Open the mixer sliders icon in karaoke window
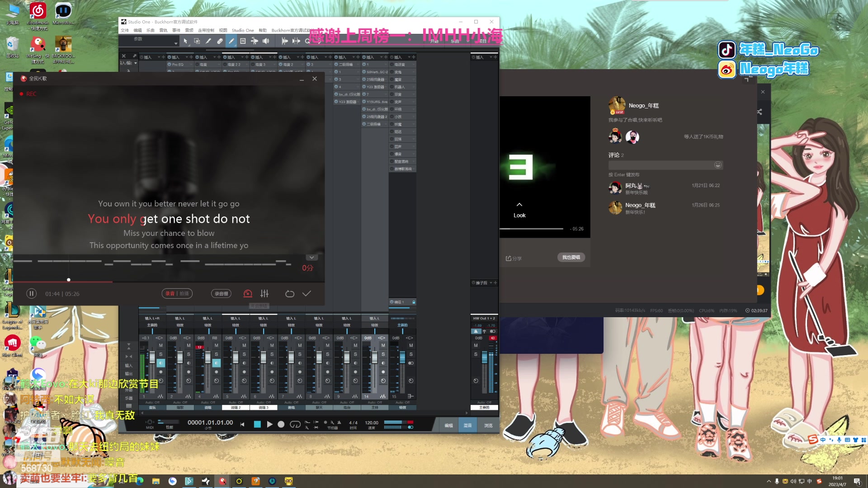The height and width of the screenshot is (488, 868). [x=264, y=294]
